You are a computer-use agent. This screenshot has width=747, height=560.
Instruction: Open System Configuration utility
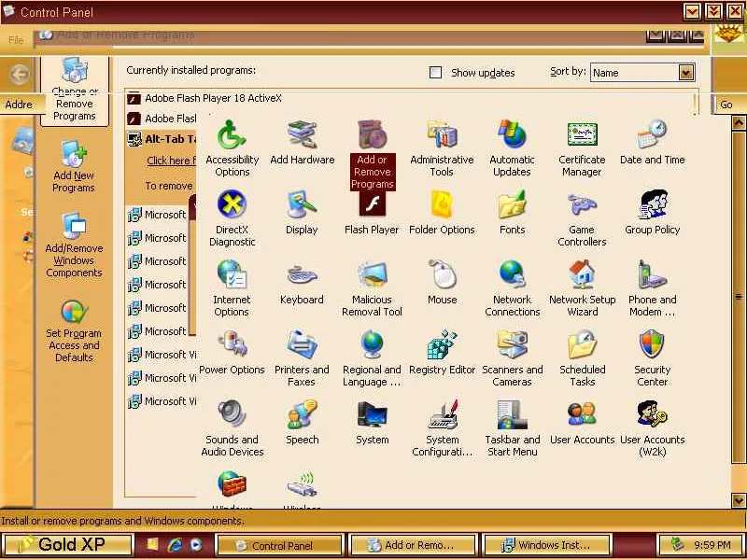tap(442, 427)
